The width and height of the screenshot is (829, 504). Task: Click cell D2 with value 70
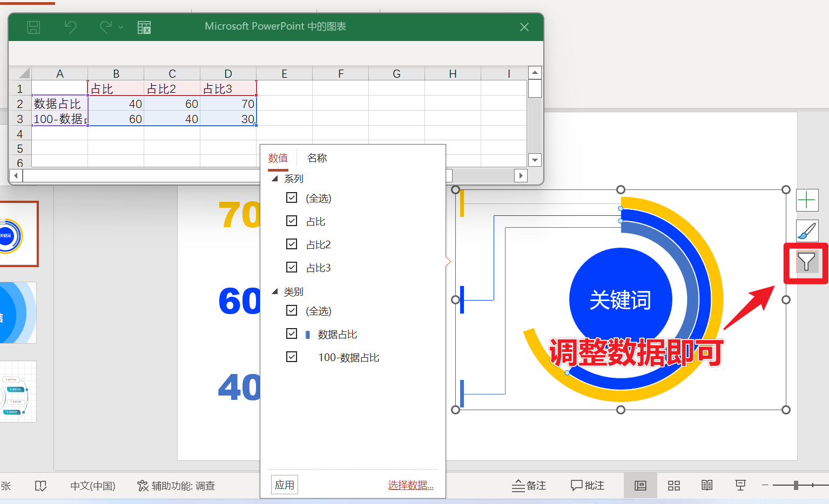point(228,104)
